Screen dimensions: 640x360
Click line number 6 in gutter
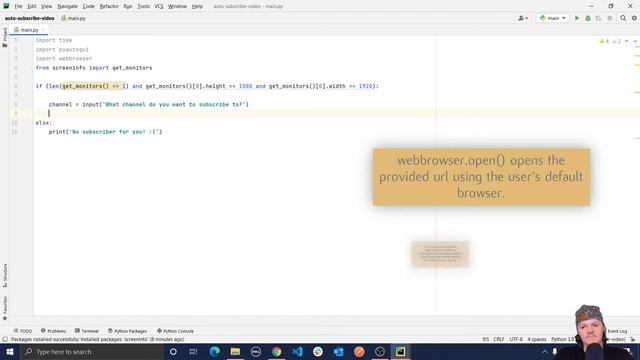pos(16,86)
